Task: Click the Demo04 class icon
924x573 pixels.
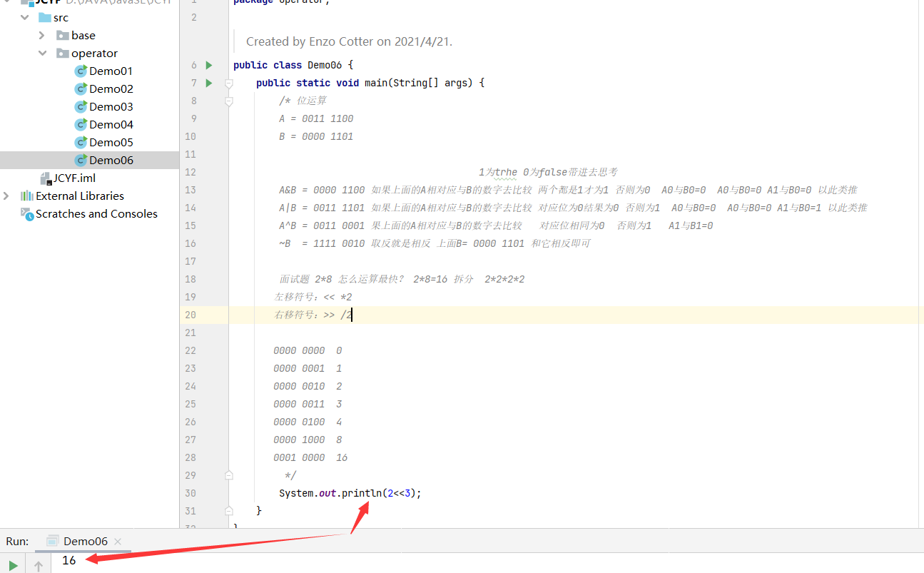Action: [81, 124]
